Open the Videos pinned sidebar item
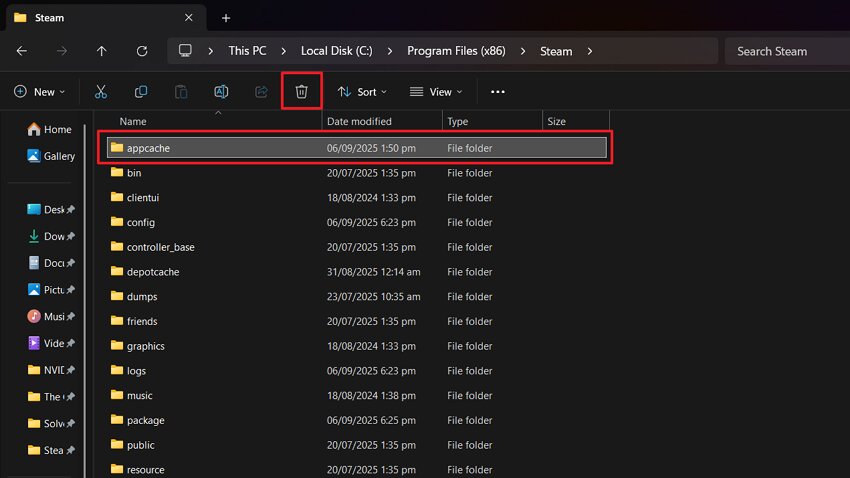This screenshot has height=478, width=850. (51, 343)
